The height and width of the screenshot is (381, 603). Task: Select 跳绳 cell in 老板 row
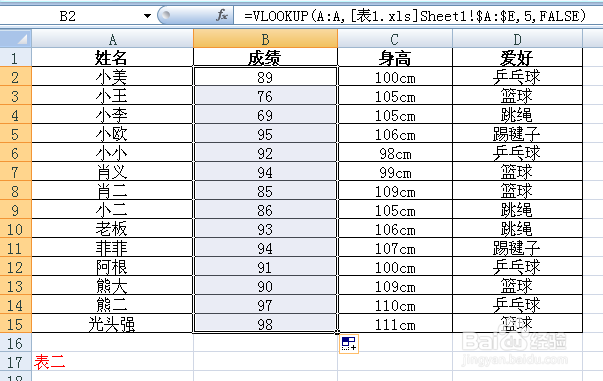518,228
